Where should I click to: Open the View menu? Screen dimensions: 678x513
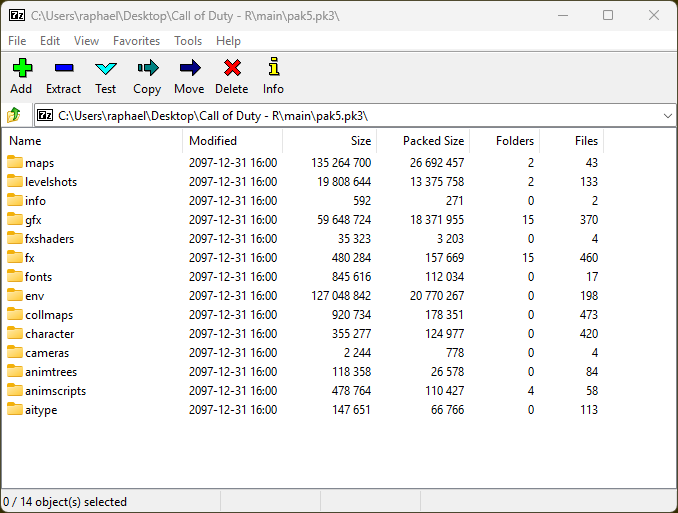coord(86,41)
